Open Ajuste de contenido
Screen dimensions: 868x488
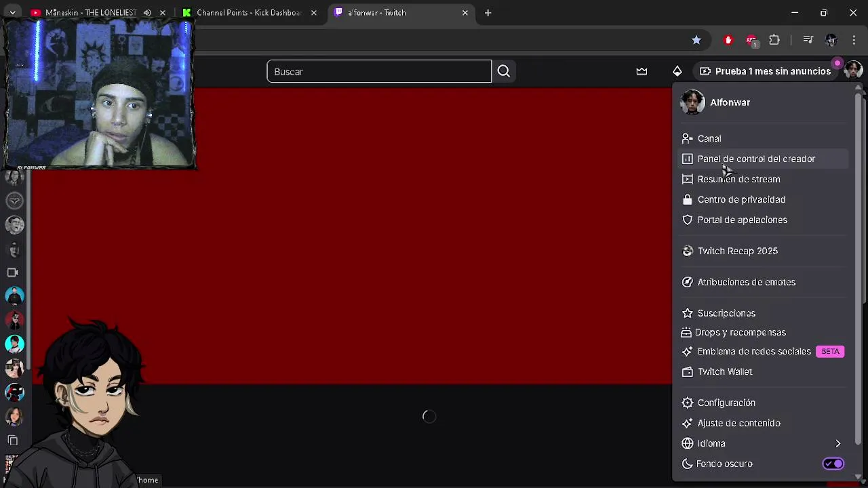pos(763,423)
